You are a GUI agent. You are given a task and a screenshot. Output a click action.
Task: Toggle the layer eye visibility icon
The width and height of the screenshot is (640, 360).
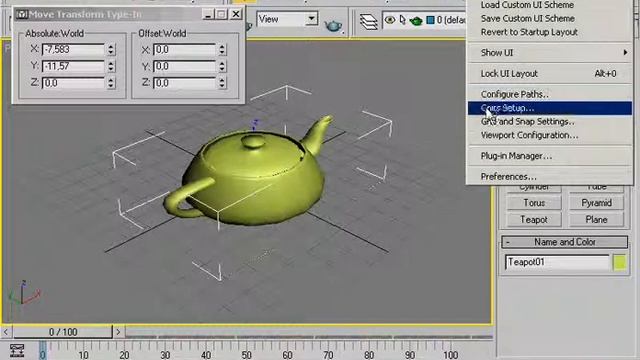pos(390,20)
